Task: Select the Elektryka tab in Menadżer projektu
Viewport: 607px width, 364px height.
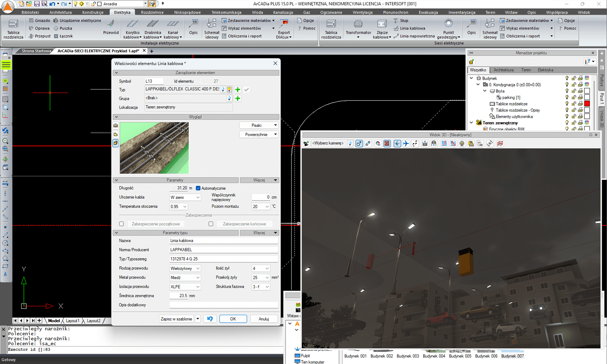Action: pos(545,70)
